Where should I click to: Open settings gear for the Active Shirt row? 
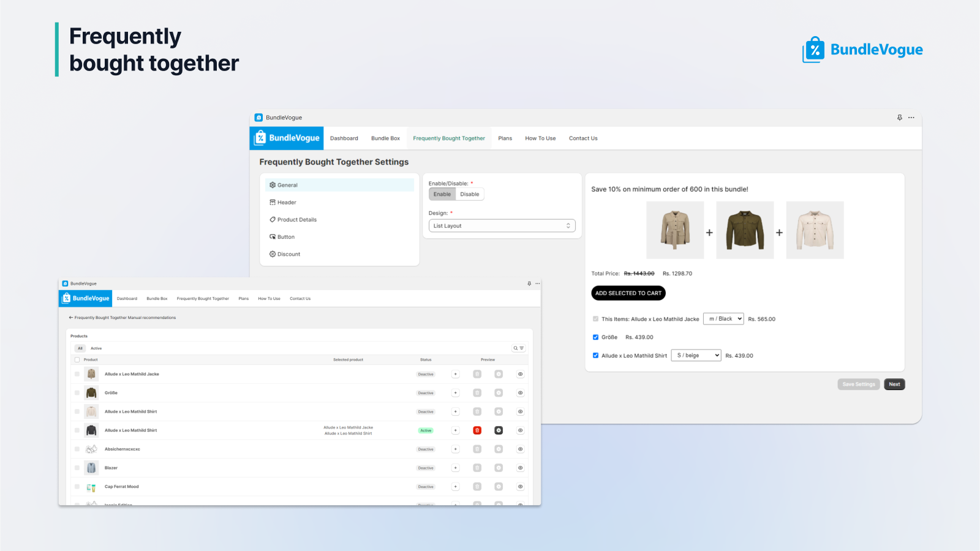[x=499, y=430]
